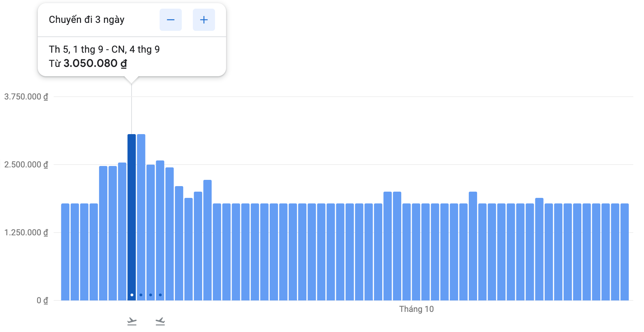
Task: Click the landing airplane icon below chart
Action: tap(160, 321)
